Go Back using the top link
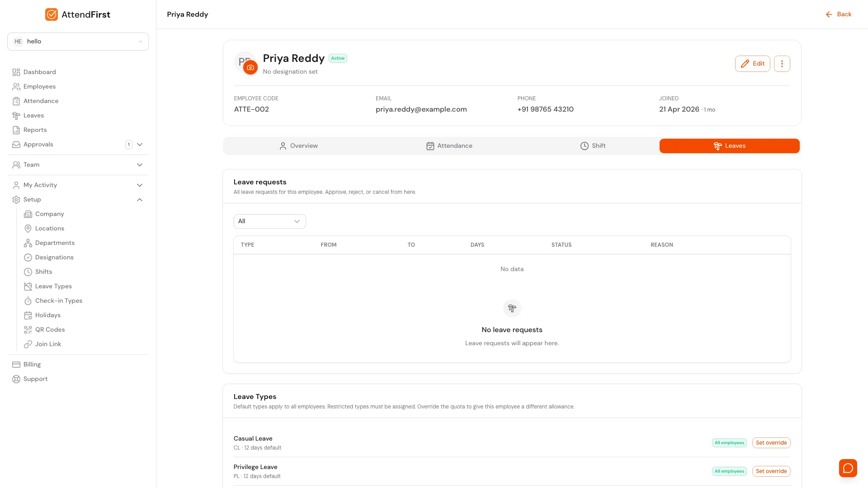Image resolution: width=868 pixels, height=488 pixels. coord(839,14)
